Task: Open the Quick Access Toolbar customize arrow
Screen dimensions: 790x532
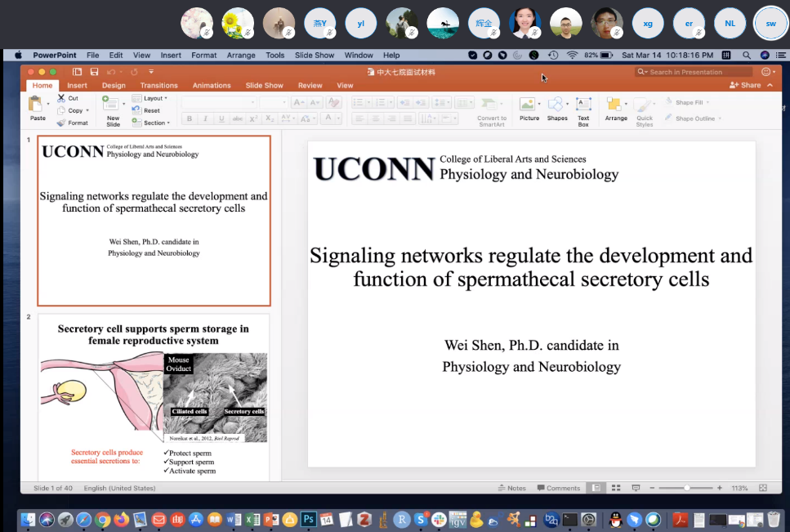Action: tap(150, 72)
